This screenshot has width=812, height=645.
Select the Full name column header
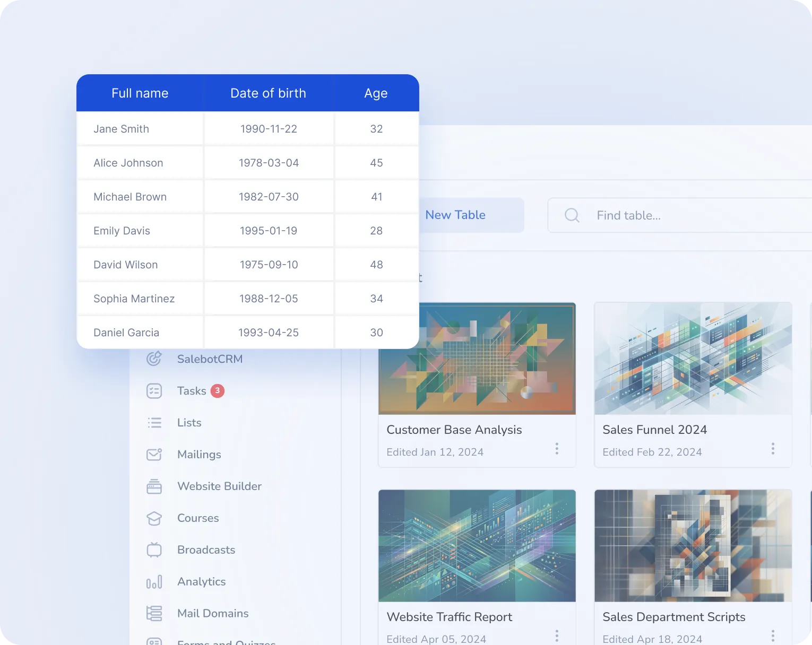(x=140, y=93)
